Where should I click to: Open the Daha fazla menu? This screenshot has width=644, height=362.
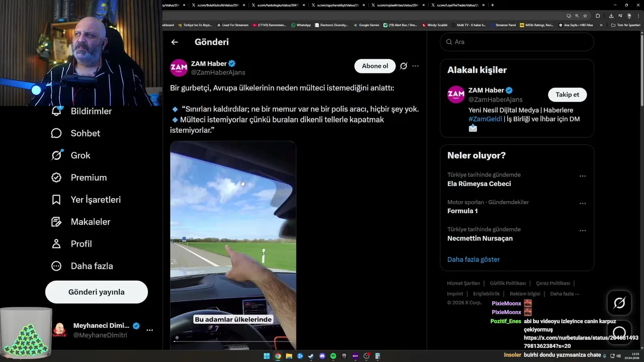point(82,266)
